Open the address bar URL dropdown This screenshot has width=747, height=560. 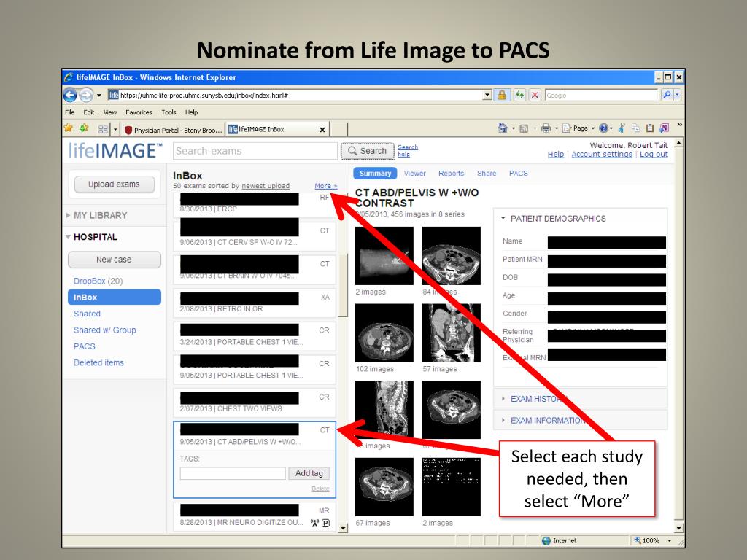(487, 95)
